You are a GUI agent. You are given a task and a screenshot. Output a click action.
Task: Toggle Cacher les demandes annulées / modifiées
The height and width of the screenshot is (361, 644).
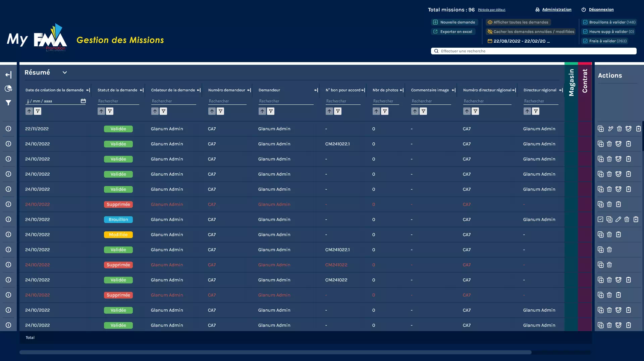[x=531, y=32]
